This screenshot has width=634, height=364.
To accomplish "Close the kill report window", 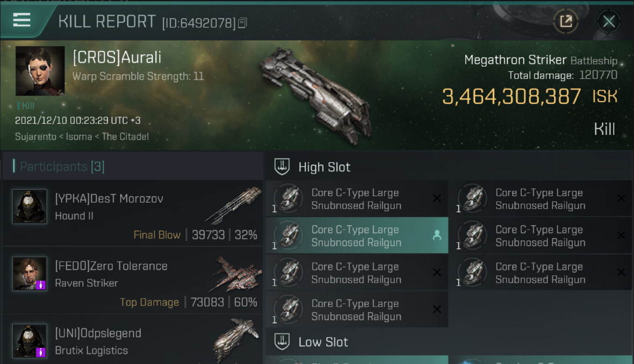I will 608,21.
